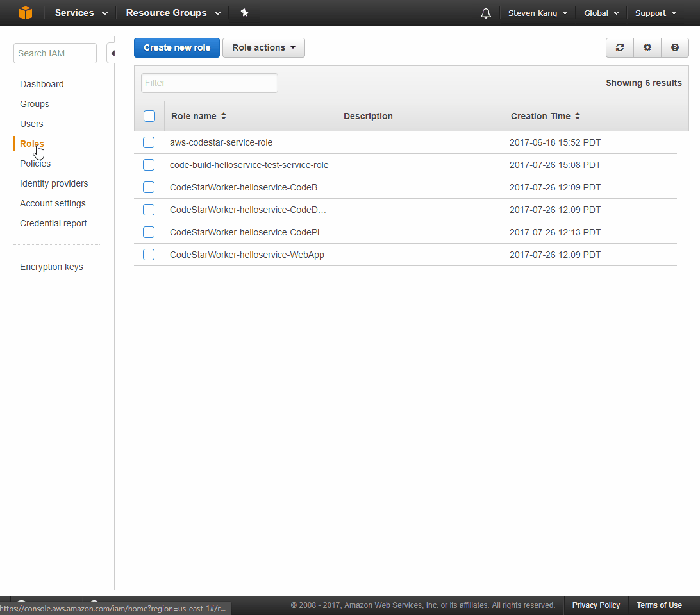
Task: Open Identity providers in sidebar
Action: [x=54, y=183]
